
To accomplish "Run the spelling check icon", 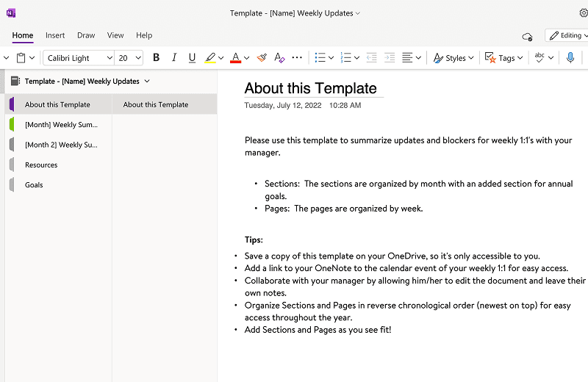I will [x=539, y=58].
